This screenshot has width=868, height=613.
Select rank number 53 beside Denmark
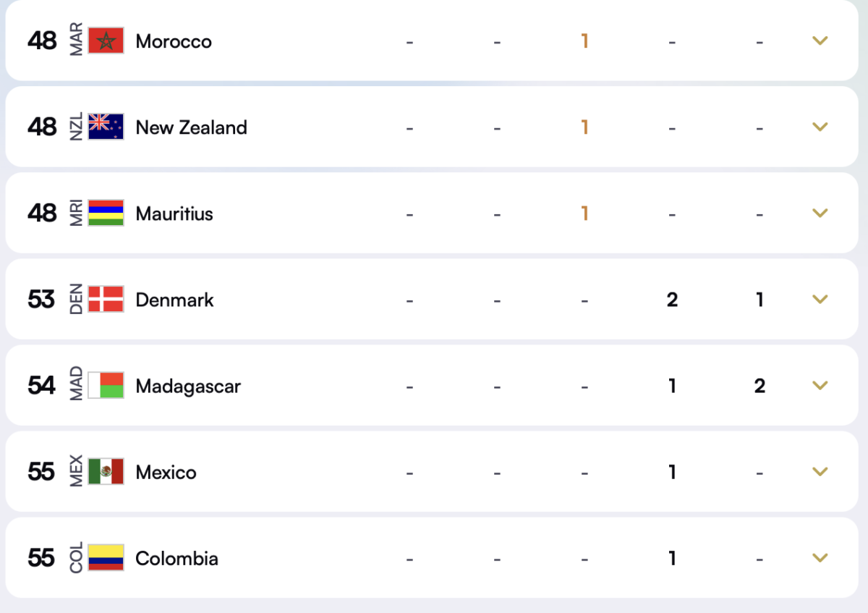click(x=41, y=299)
